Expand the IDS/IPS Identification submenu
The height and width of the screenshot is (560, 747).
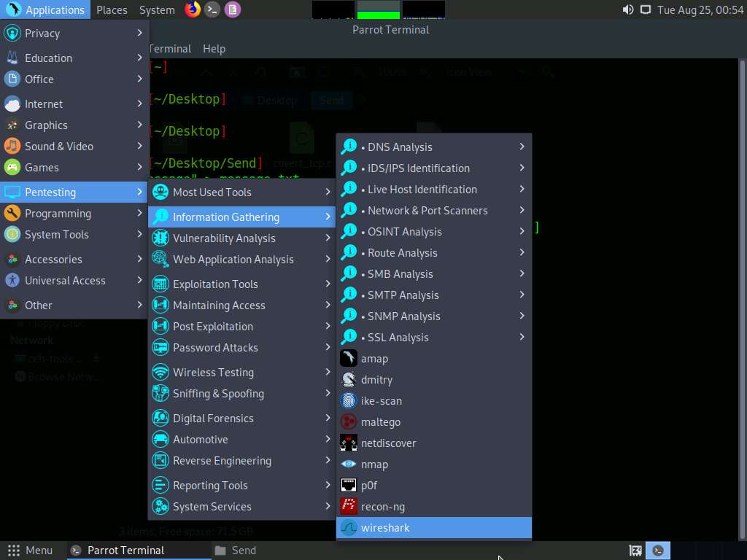point(433,168)
